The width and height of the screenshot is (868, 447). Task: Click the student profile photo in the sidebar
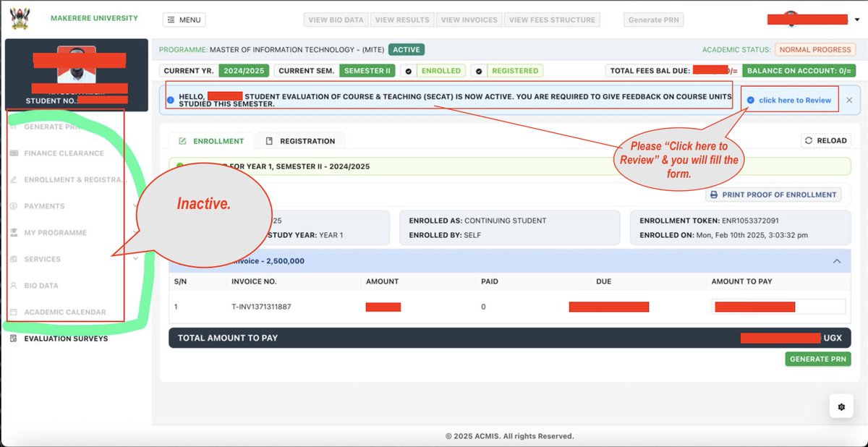(x=76, y=64)
